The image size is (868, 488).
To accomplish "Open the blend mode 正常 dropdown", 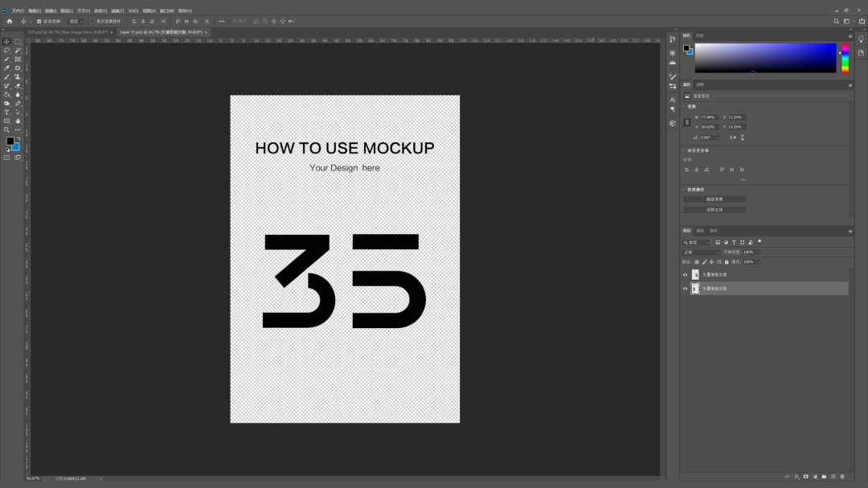I will (701, 252).
